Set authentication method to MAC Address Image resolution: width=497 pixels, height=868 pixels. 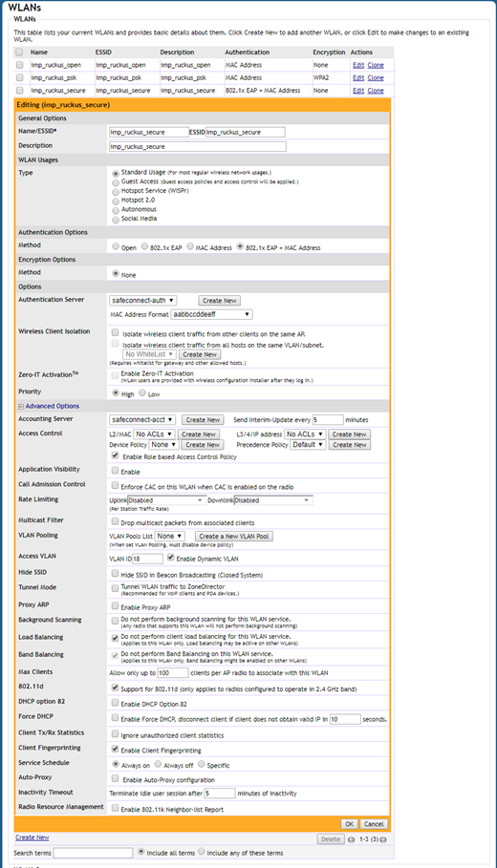[190, 247]
